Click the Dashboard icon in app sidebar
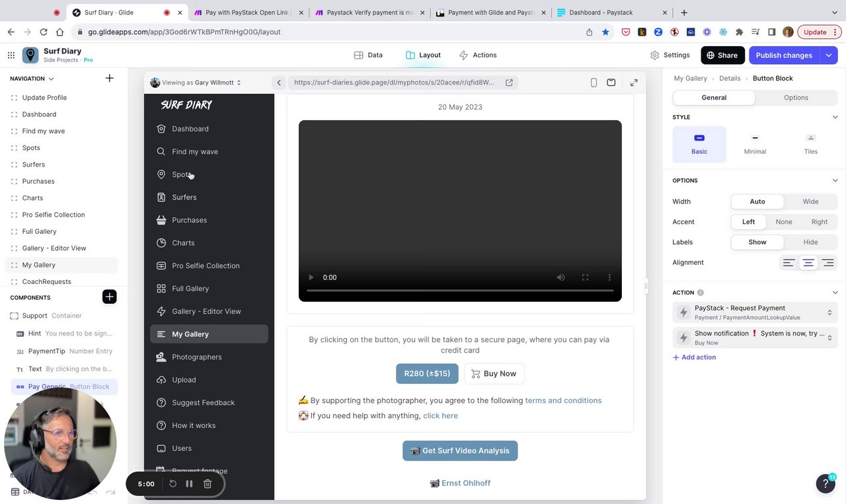Image resolution: width=846 pixels, height=504 pixels. pyautogui.click(x=161, y=129)
